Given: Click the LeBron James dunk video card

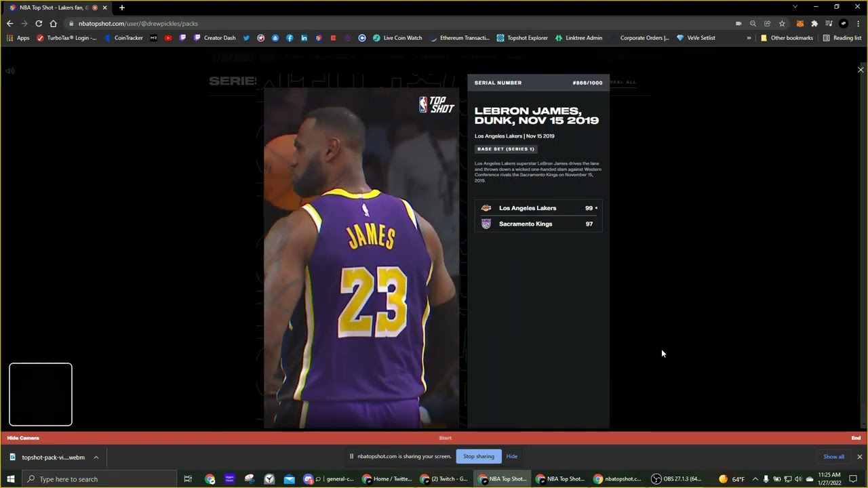Looking at the screenshot, I should point(361,258).
